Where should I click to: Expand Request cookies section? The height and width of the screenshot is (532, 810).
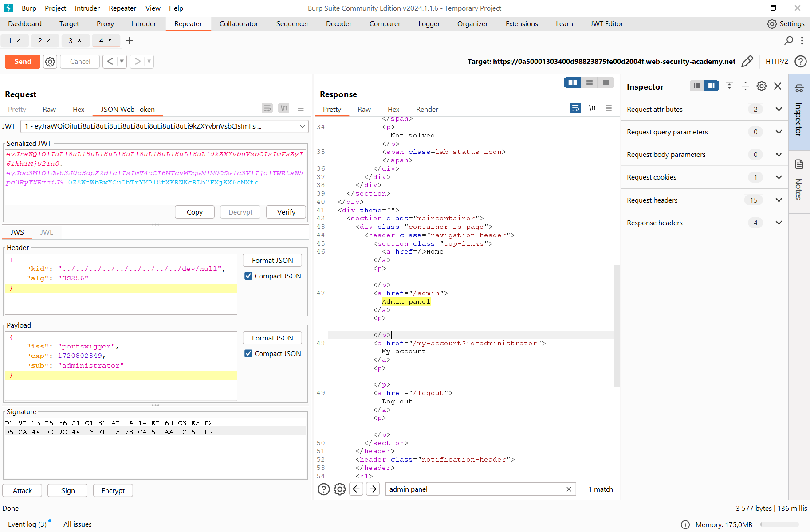click(x=779, y=177)
